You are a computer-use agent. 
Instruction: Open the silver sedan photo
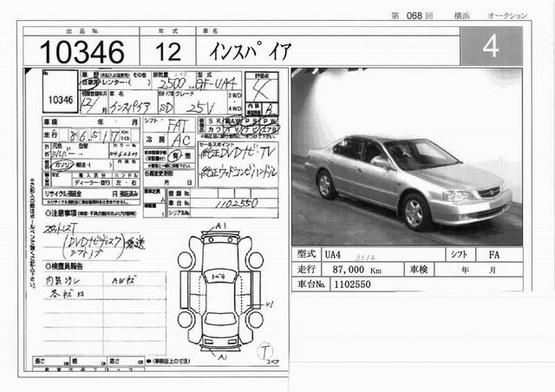click(407, 156)
